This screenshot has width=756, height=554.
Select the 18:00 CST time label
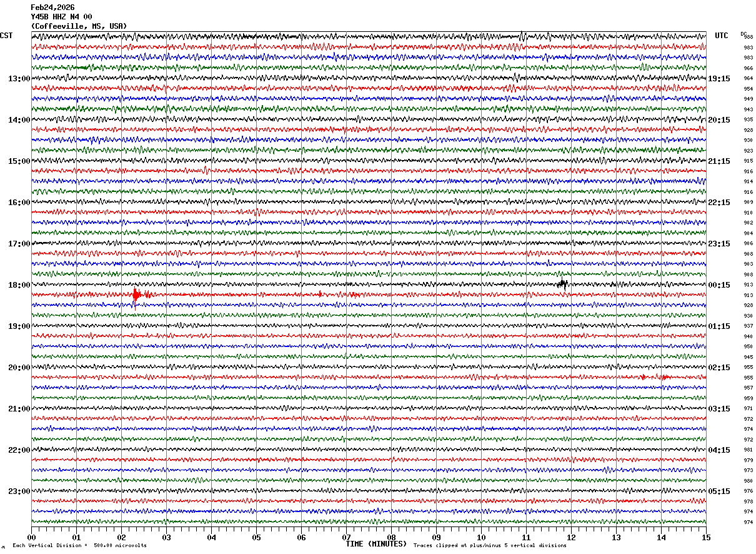coord(19,285)
